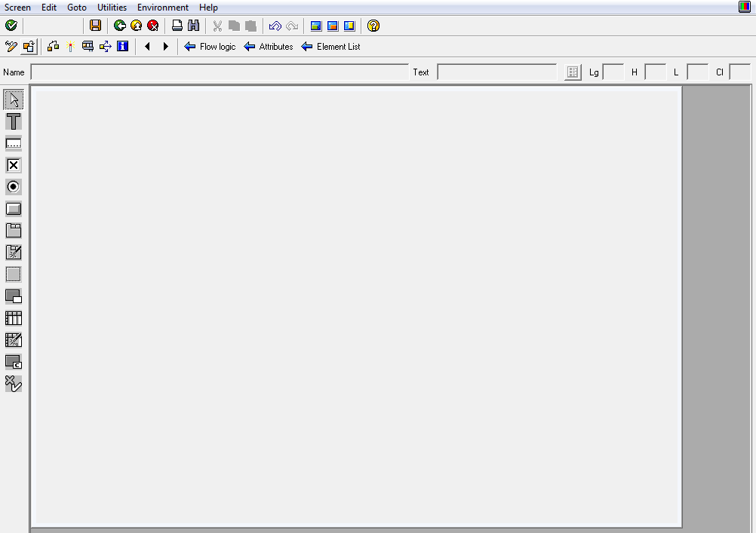Go to next with black right triangle
The height and width of the screenshot is (533, 756).
pos(165,46)
